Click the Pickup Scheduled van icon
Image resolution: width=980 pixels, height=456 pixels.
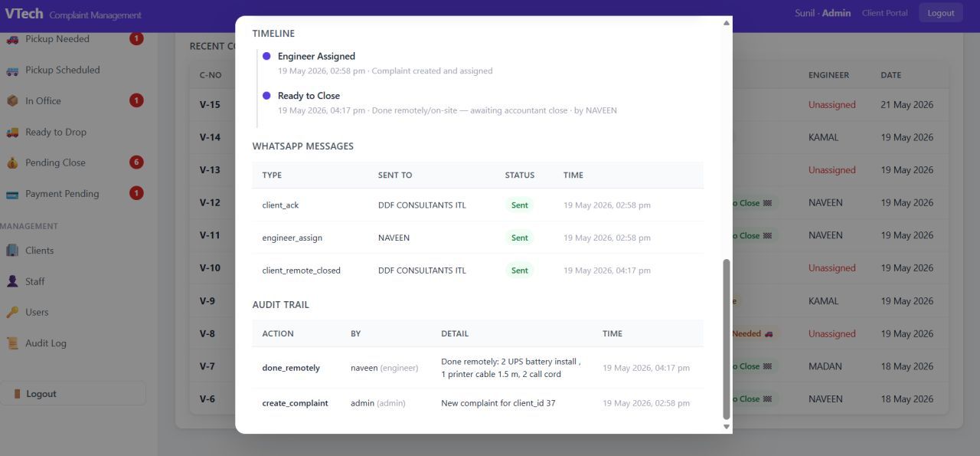click(x=12, y=70)
